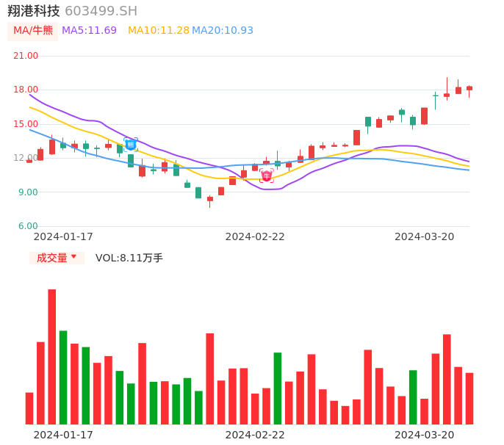Click the 18.00 price axis label
The width and height of the screenshot is (504, 445).
point(26,90)
